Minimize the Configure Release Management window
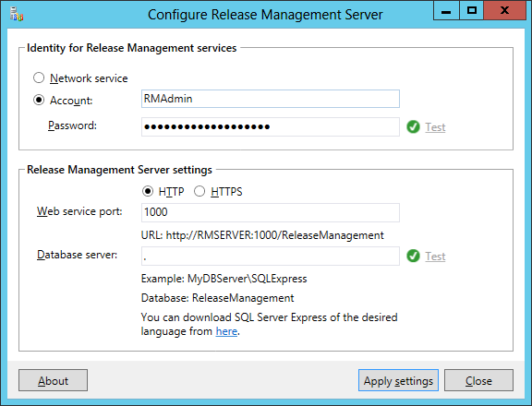The height and width of the screenshot is (406, 532). 446,10
